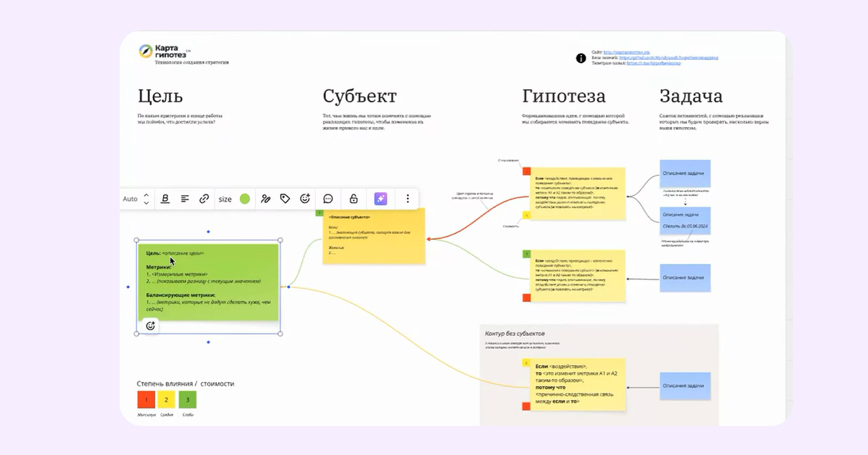Open the Auto font size dropdown
This screenshot has width=868, height=455.
pyautogui.click(x=130, y=199)
